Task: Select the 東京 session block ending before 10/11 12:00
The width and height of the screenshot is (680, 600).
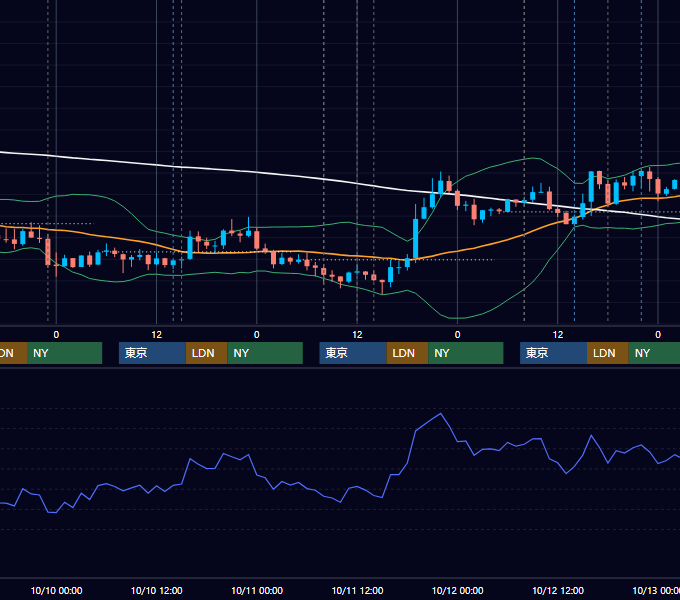Action: click(x=353, y=353)
